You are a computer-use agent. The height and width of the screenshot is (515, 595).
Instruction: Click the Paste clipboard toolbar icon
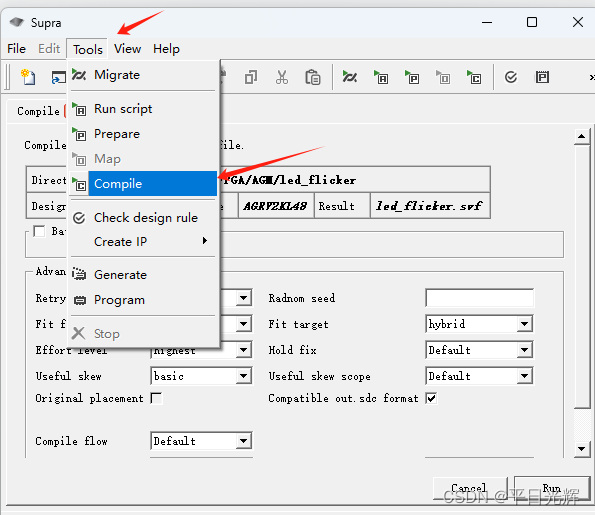pos(313,77)
